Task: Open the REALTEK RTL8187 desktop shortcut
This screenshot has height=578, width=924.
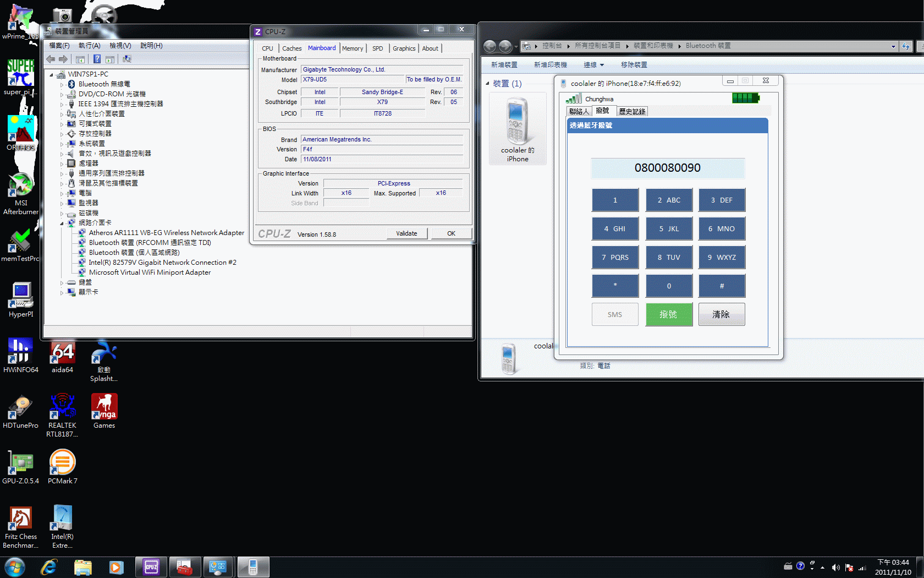Action: coord(62,416)
